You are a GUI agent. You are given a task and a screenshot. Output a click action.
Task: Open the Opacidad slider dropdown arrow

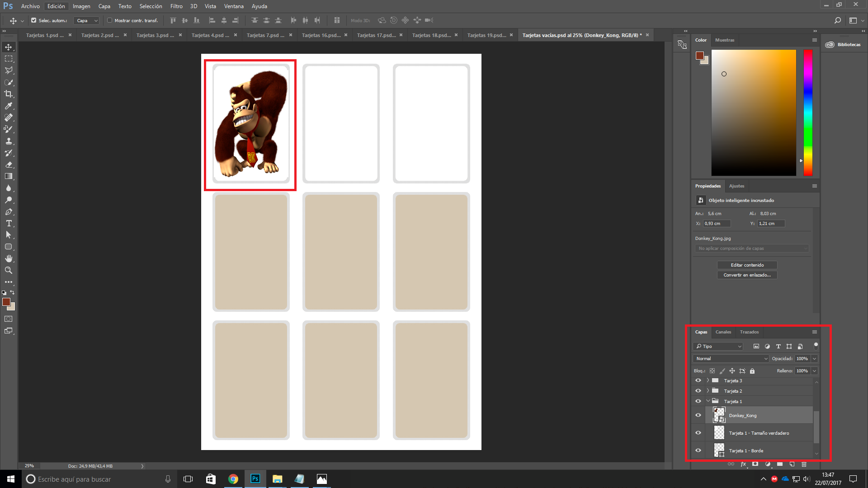[815, 359]
